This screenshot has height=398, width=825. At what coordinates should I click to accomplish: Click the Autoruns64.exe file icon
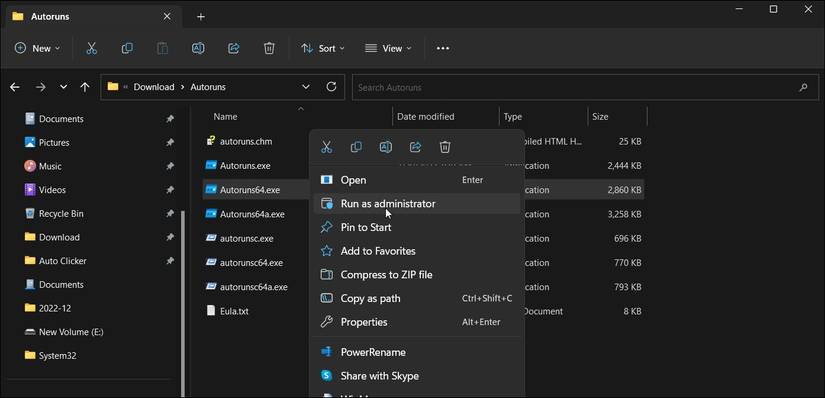click(211, 190)
